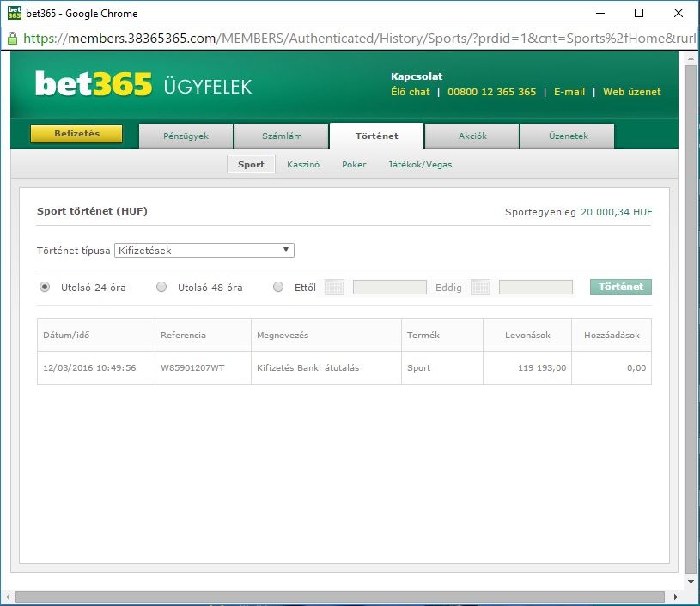Image resolution: width=700 pixels, height=606 pixels.
Task: Open the Számlám tab
Action: 282,136
